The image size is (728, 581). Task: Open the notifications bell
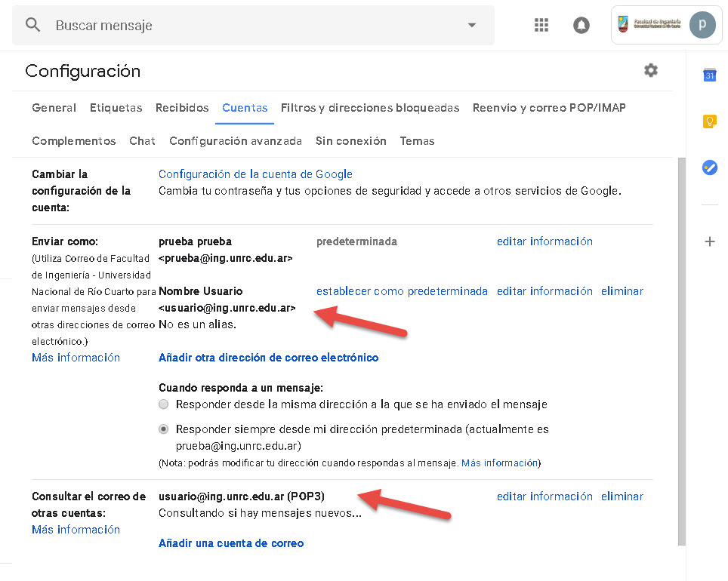point(581,25)
